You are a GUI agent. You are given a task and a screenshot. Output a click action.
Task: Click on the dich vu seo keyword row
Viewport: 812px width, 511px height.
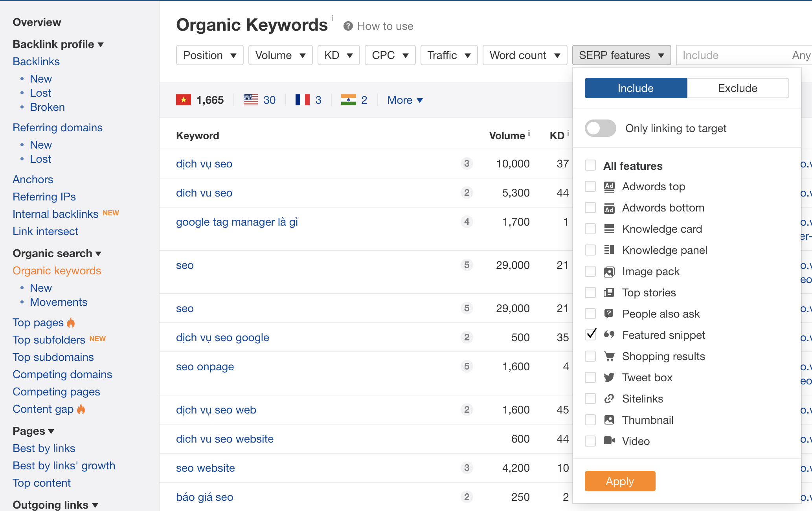click(x=204, y=193)
